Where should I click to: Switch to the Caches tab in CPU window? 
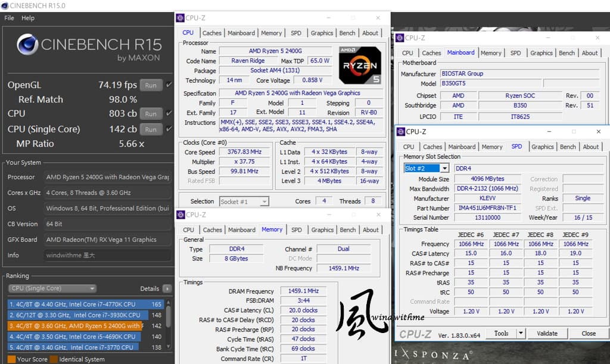(x=211, y=33)
